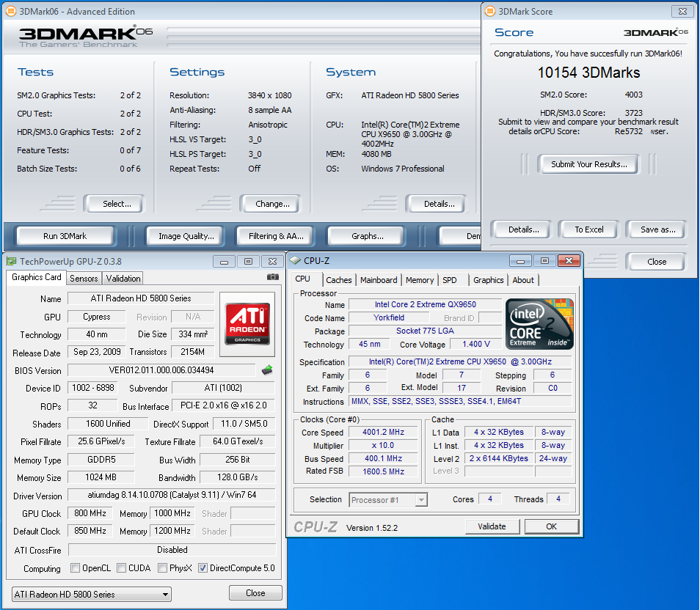Uncheck the DirectCompute 5.0 checkbox

(x=203, y=568)
